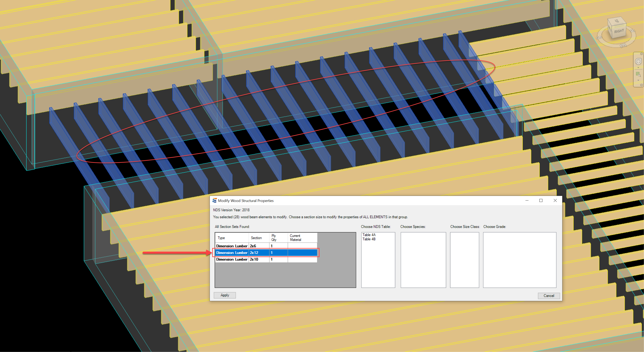Viewport: 644px width, 352px height.
Task: Minimize the Modify Wood Structural Properties dialog
Action: click(x=527, y=201)
